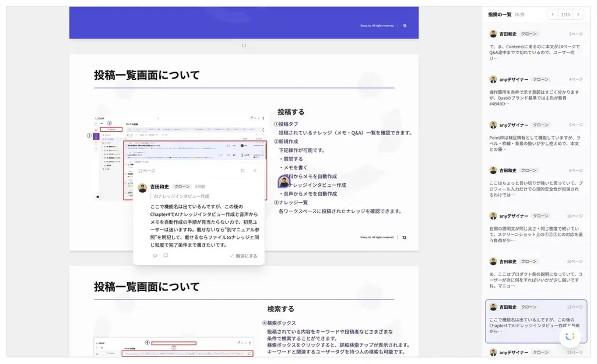Viewport: 597px width, 364px height.
Task: Close the 12ページ comment popup
Action: tap(255, 171)
